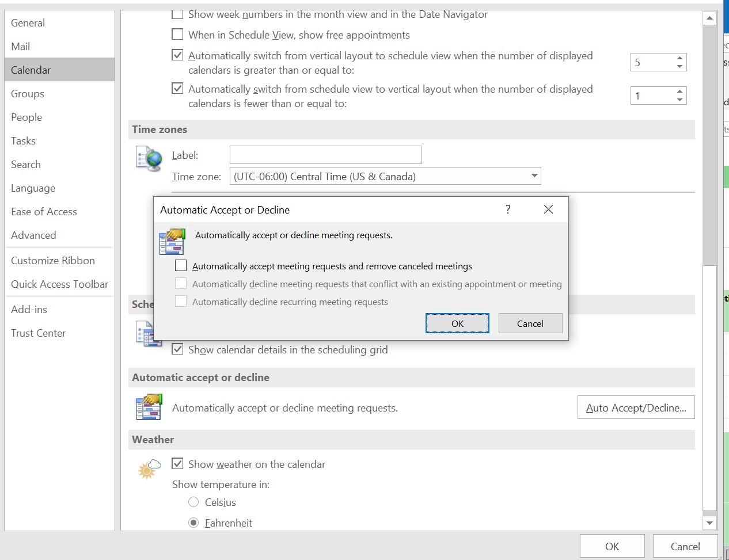The width and height of the screenshot is (729, 560).
Task: Click the time zone Label text field
Action: (x=326, y=155)
